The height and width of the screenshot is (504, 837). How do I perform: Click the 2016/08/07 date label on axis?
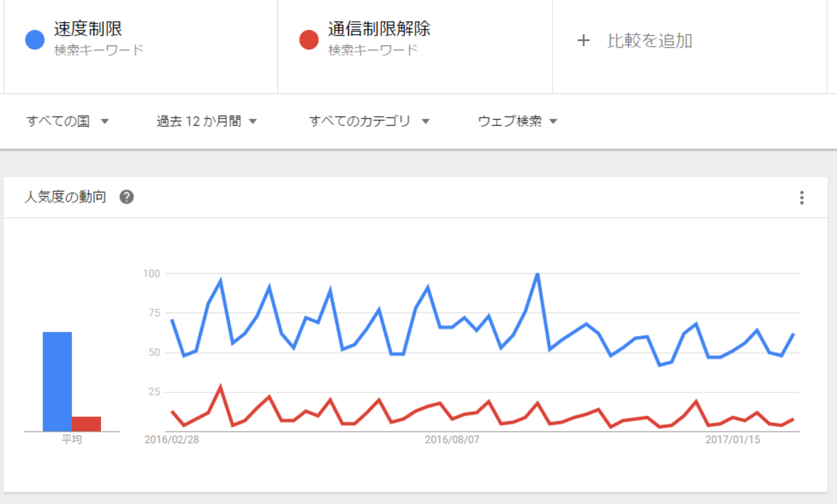pos(452,440)
